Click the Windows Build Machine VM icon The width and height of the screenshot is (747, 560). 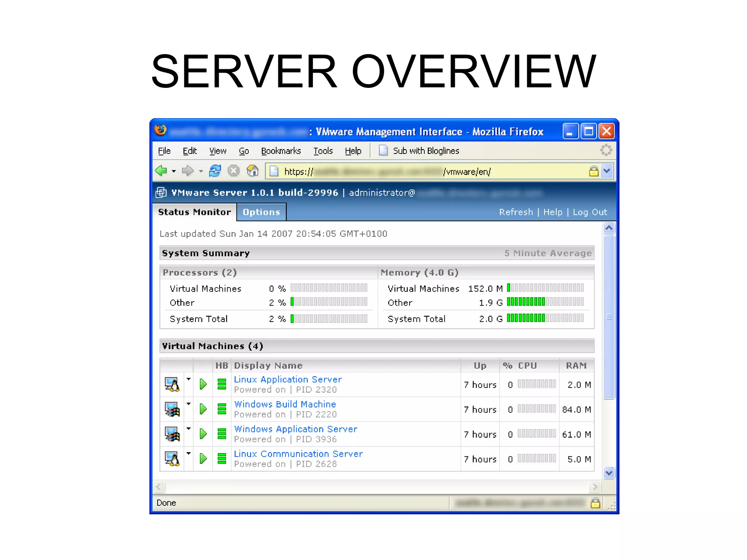pos(172,409)
